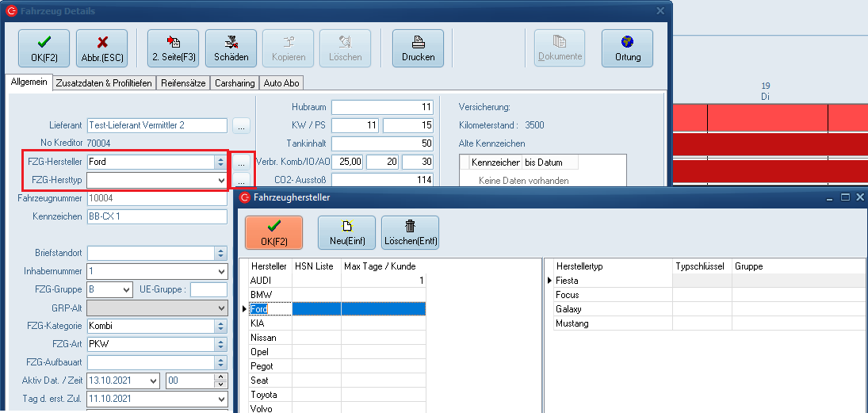Open the Schäden damage dialog

coord(231,48)
